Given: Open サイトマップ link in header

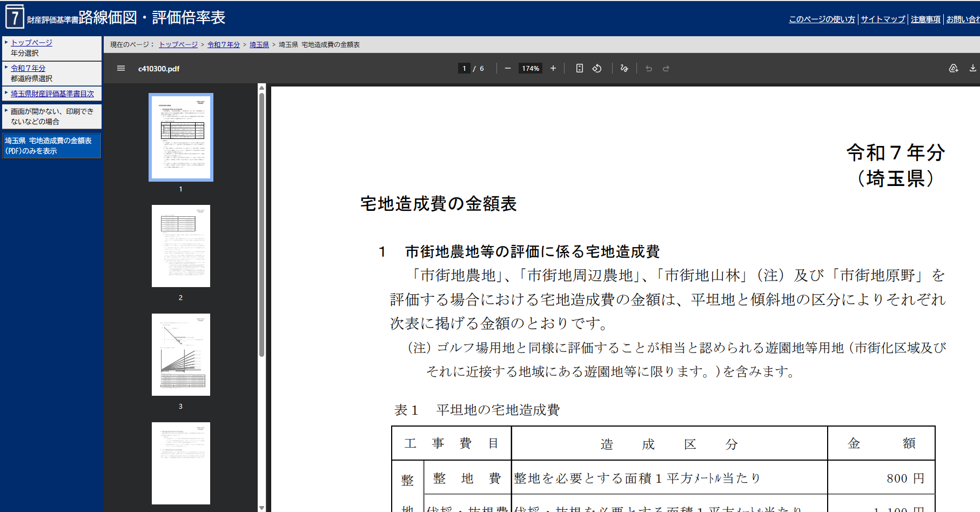Looking at the screenshot, I should tap(883, 19).
